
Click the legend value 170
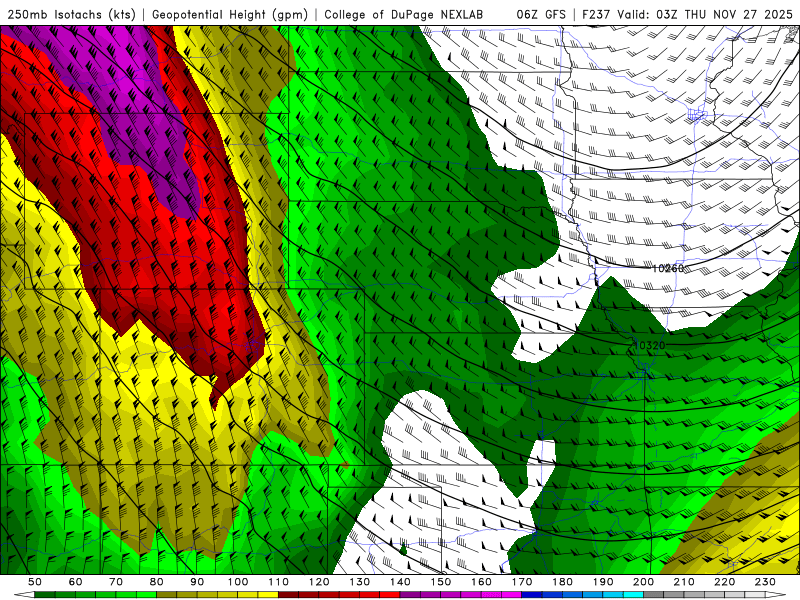pyautogui.click(x=522, y=582)
